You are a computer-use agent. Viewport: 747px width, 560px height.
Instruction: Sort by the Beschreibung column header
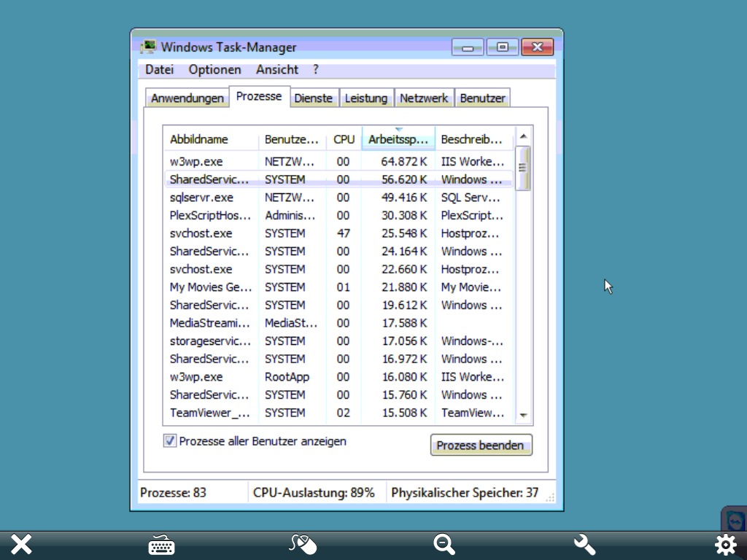pyautogui.click(x=474, y=139)
